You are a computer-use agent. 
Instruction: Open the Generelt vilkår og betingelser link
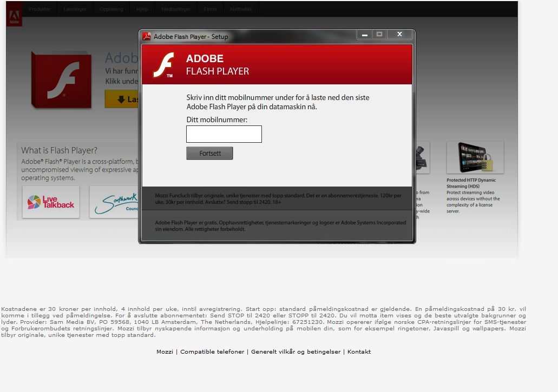[x=296, y=351]
